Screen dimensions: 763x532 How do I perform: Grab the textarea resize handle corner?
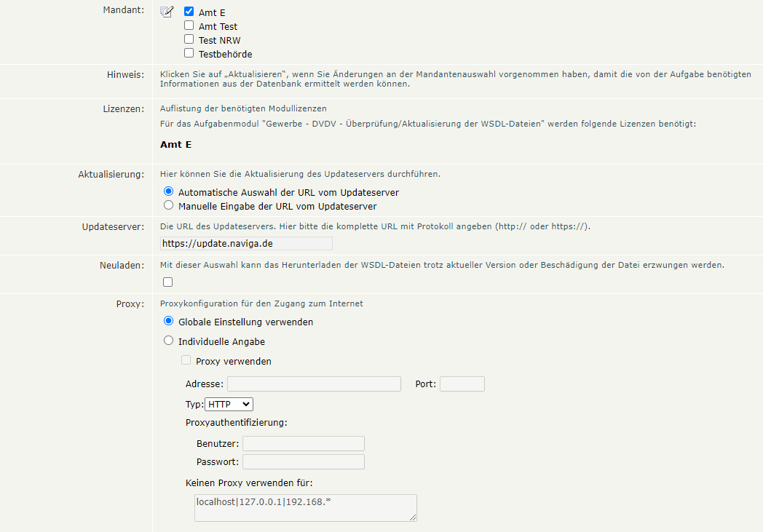coord(413,517)
